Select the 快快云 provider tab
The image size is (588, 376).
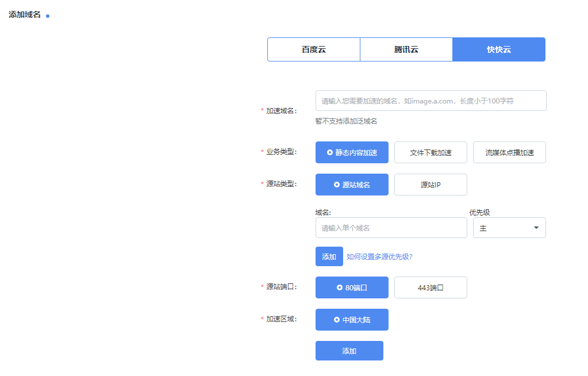(499, 49)
